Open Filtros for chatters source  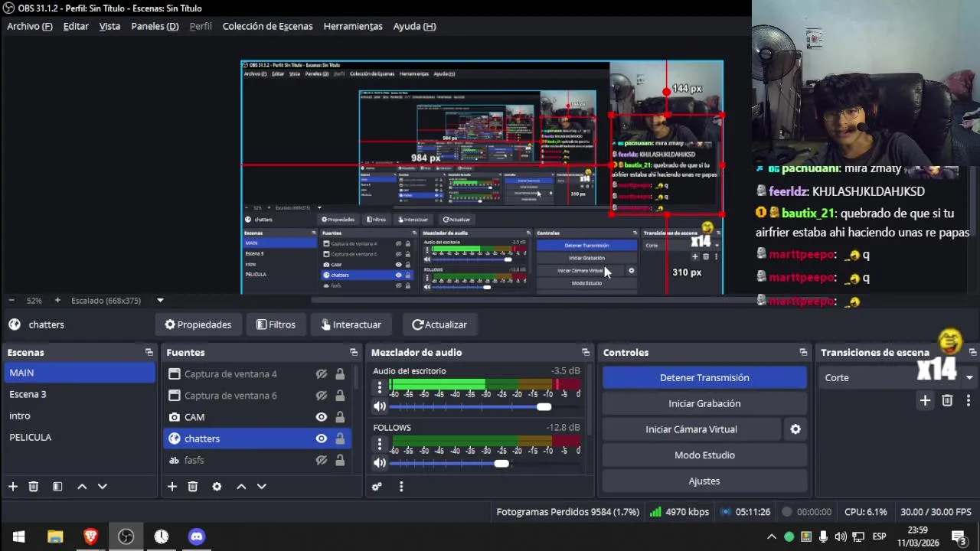point(276,324)
